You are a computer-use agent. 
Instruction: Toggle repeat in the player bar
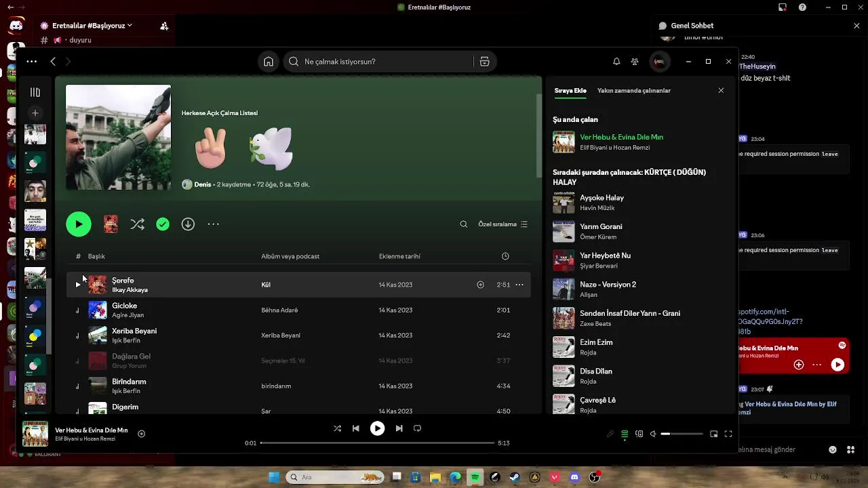417,428
